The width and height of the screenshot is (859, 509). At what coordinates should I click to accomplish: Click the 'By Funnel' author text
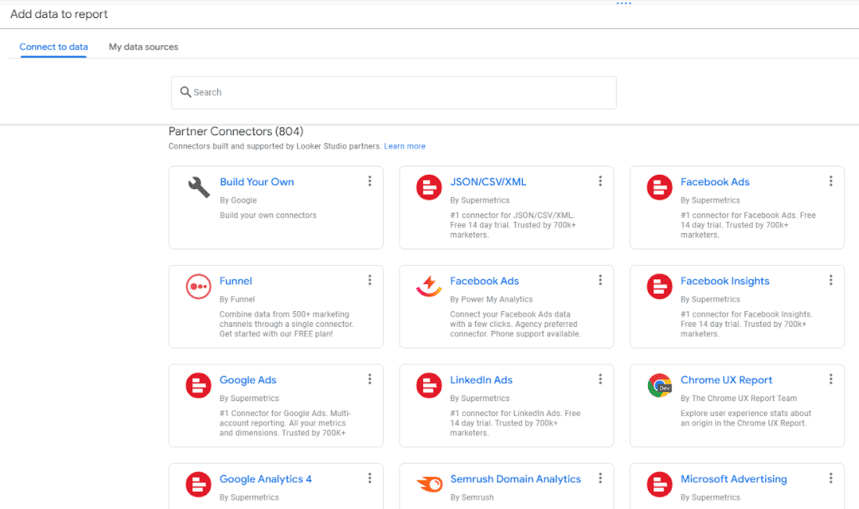pos(237,300)
